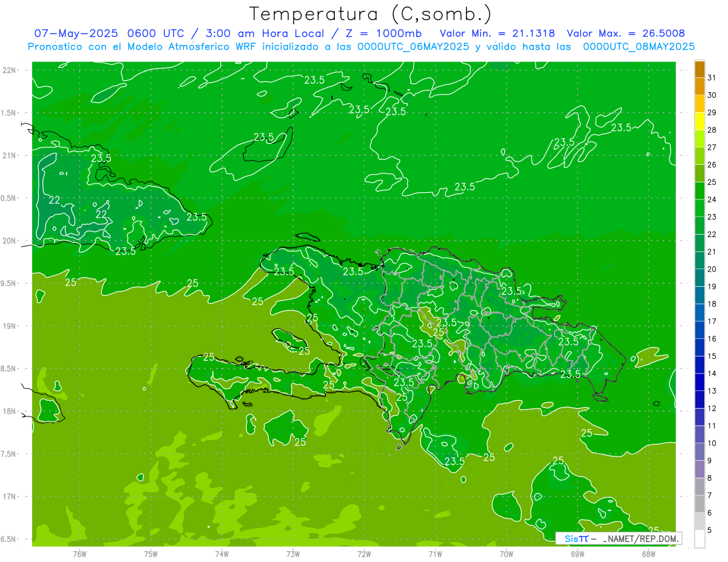Click the 76W longitude axis label
728x562 pixels.
point(79,554)
